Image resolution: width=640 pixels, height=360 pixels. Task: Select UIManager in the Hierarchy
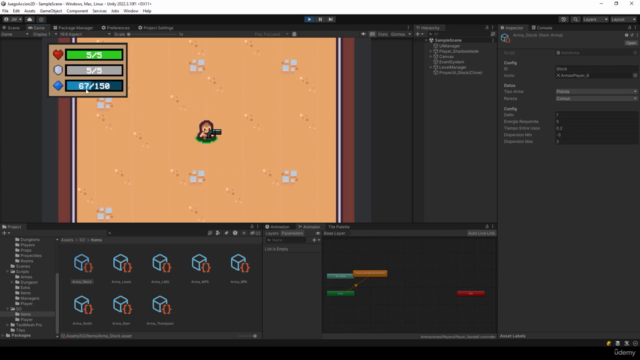449,46
